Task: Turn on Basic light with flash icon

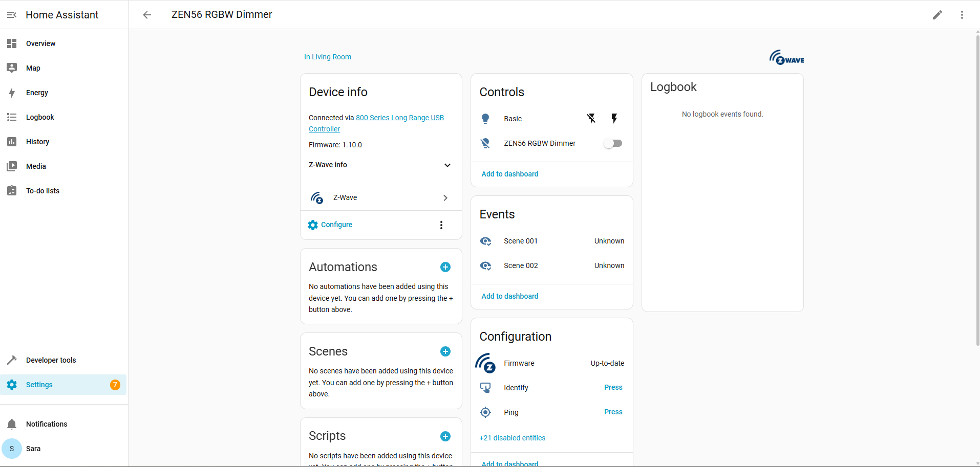Action: tap(614, 119)
